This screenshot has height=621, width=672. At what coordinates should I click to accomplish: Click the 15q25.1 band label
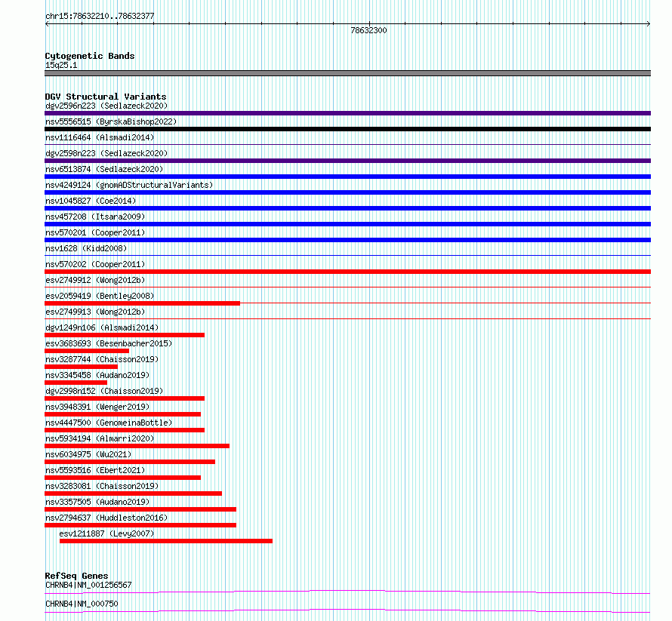pos(61,65)
